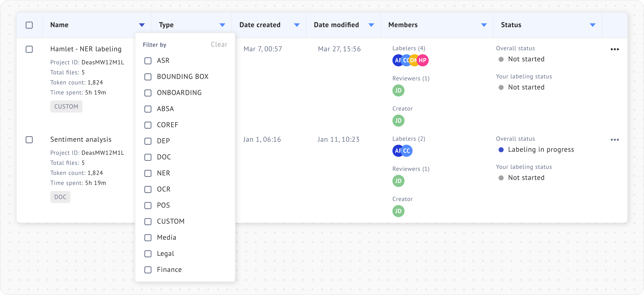Click the JD reviewer avatar in Sentiment row
The height and width of the screenshot is (295, 644).
pos(398,181)
